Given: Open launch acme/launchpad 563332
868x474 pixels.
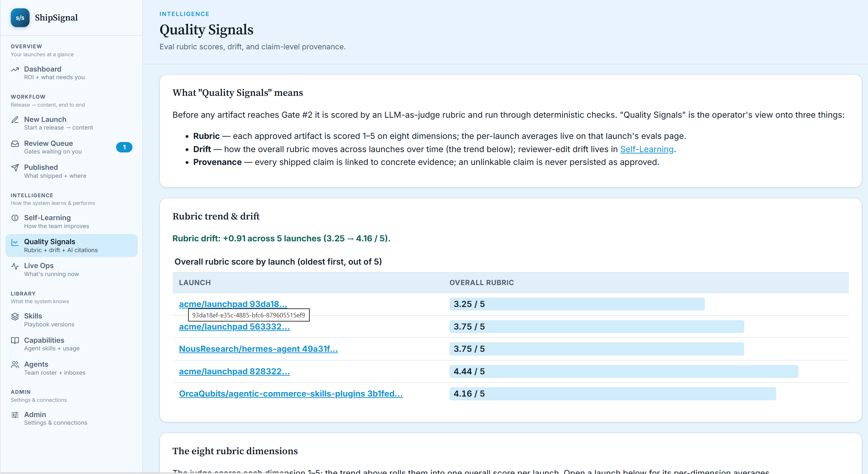Looking at the screenshot, I should tap(234, 327).
